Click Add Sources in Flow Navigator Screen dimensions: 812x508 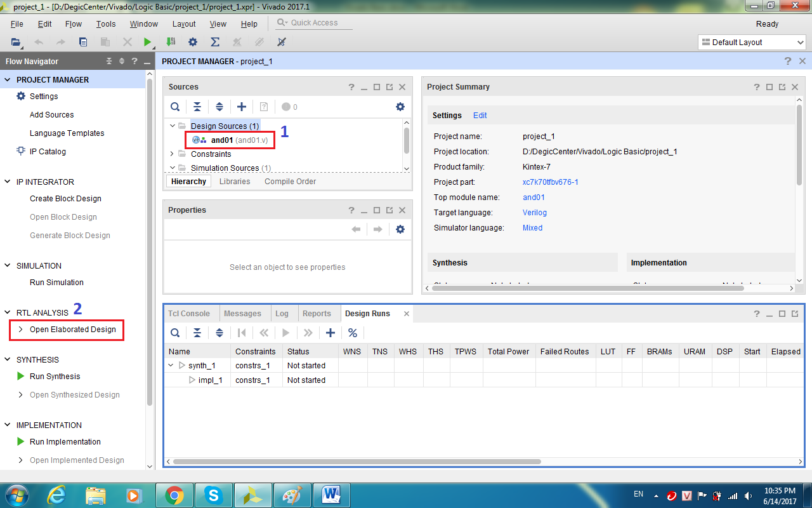pos(52,115)
